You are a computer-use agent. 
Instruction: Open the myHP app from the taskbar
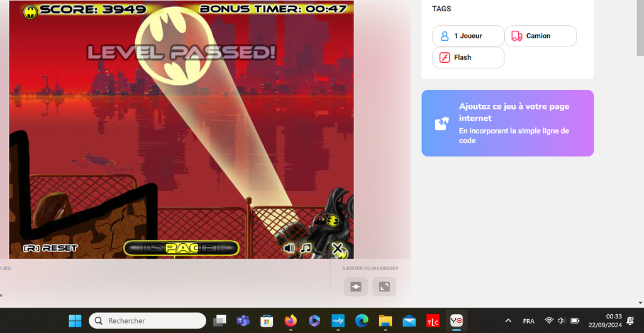tap(338, 320)
